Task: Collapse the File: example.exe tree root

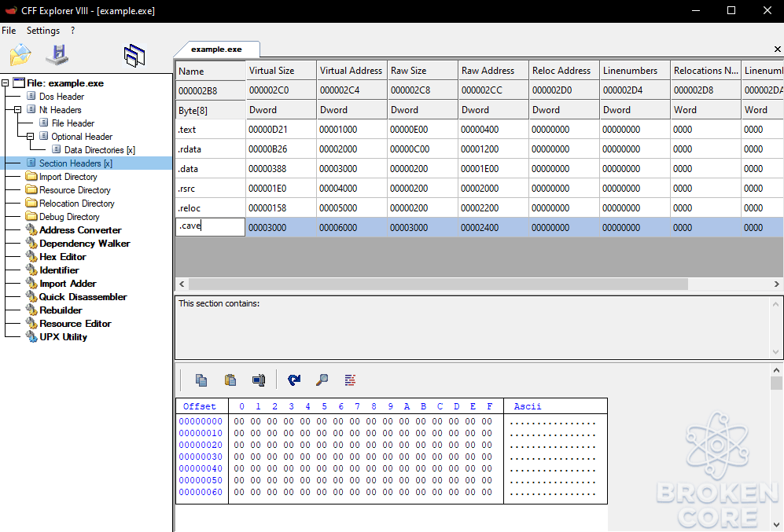Action: pyautogui.click(x=5, y=83)
